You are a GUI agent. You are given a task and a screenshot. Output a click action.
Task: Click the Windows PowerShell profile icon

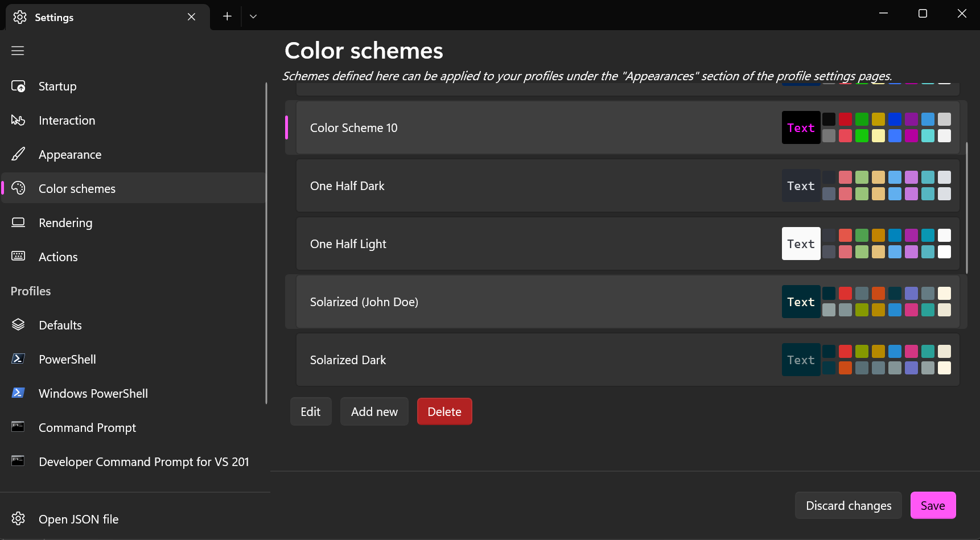pos(18,393)
